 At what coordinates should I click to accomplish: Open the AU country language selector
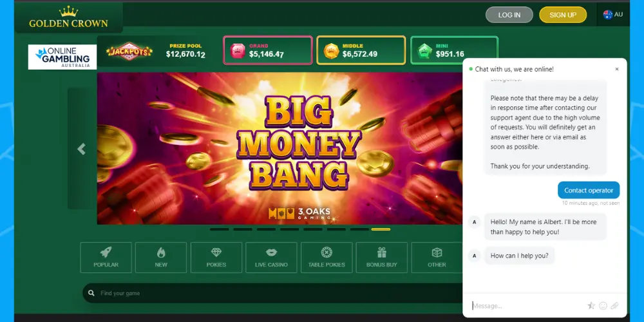pos(613,14)
